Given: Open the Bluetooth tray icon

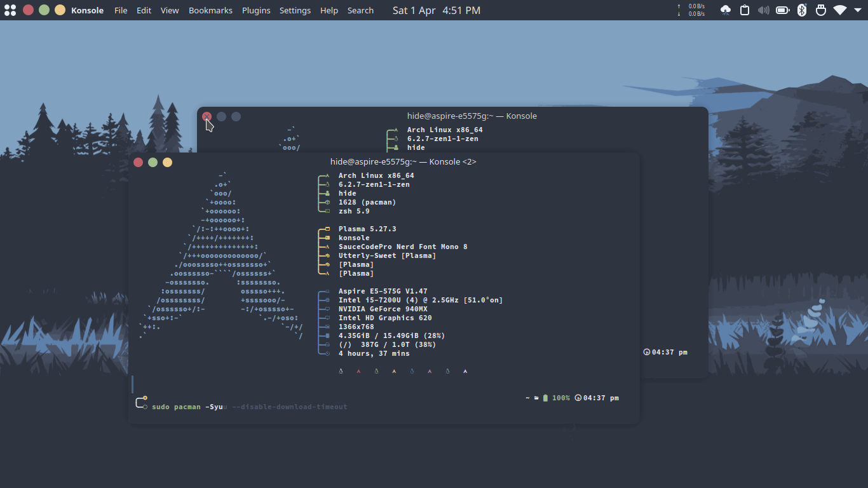Looking at the screenshot, I should pos(802,10).
